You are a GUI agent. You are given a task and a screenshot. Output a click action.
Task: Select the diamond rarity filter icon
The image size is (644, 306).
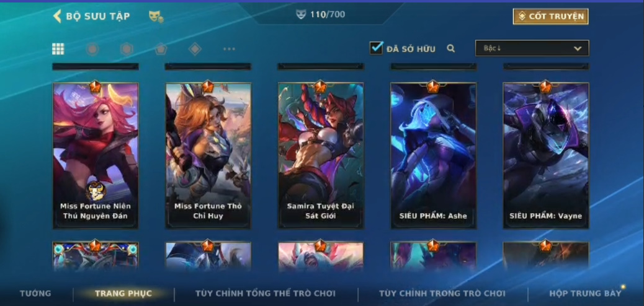point(195,49)
